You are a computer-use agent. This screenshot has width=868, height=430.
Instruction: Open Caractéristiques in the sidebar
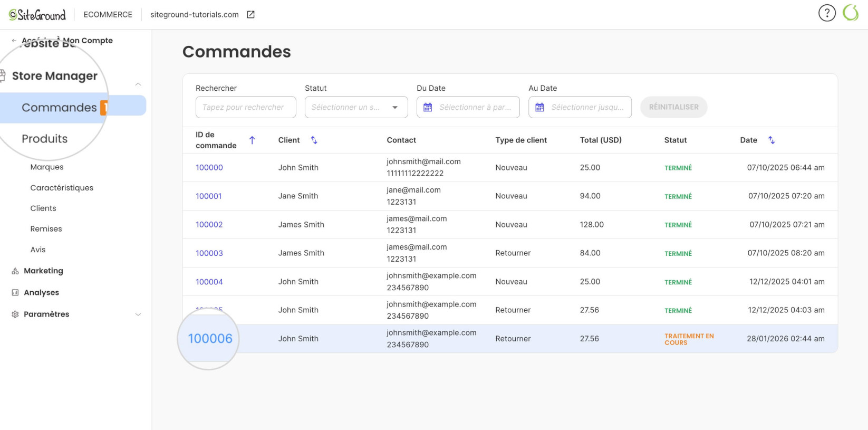[62, 188]
